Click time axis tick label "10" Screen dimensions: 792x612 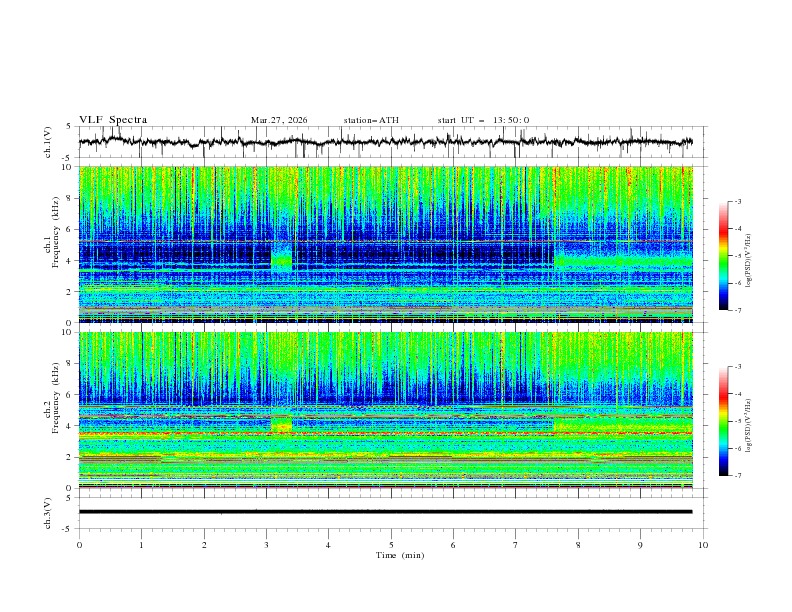(x=703, y=545)
